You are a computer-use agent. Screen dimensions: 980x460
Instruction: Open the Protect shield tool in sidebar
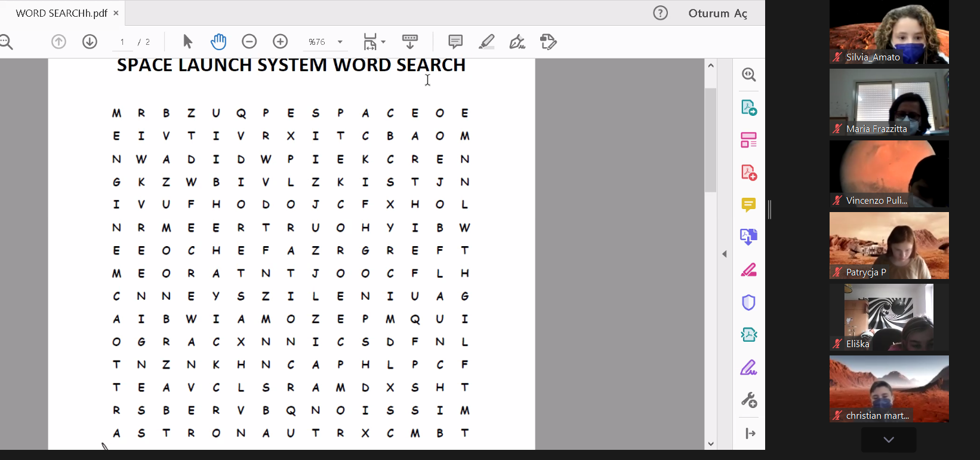pyautogui.click(x=748, y=302)
